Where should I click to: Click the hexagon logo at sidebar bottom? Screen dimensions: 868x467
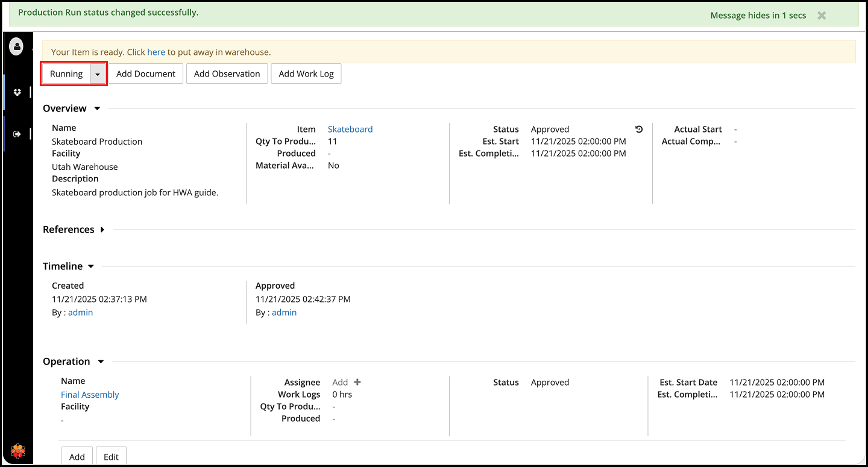pos(18,451)
